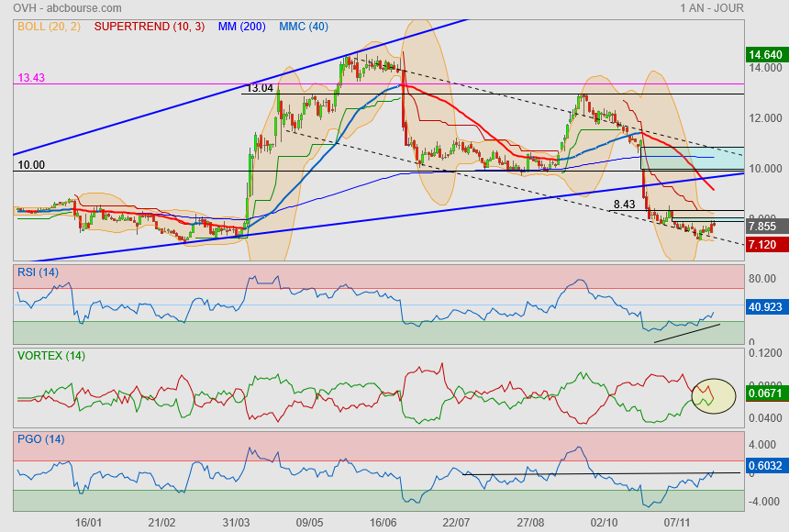Click the red 7.120 price tag

tap(763, 245)
